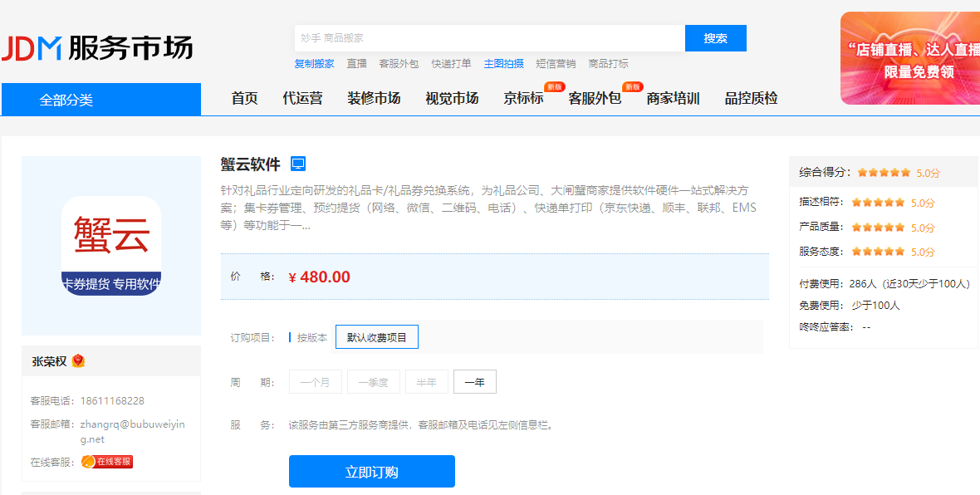Open the 代运营 nav tab

point(302,98)
